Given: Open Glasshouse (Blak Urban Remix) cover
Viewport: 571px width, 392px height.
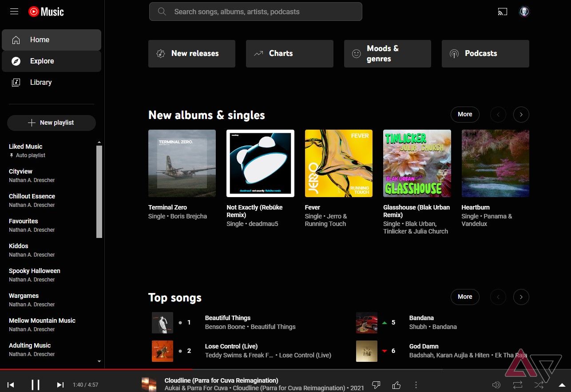Looking at the screenshot, I should click(x=417, y=163).
